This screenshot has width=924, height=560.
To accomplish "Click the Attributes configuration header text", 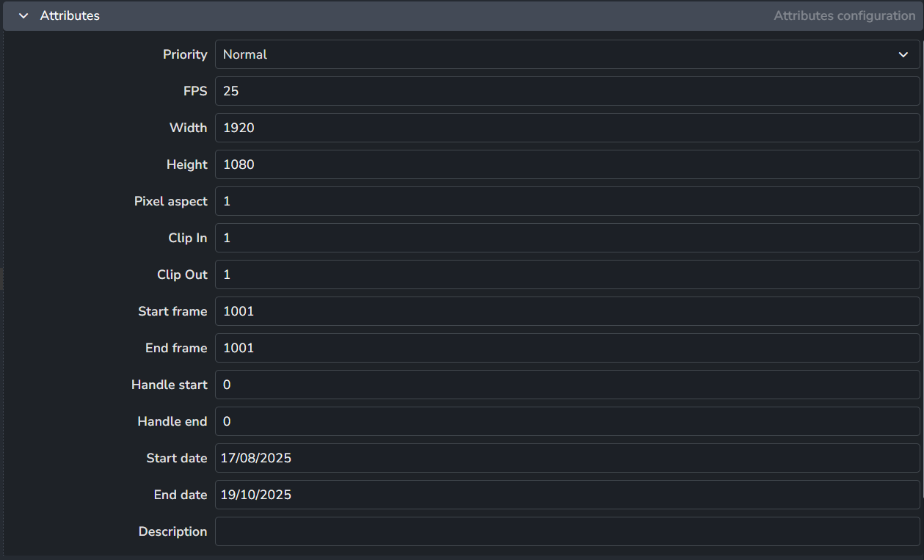I will click(x=844, y=15).
